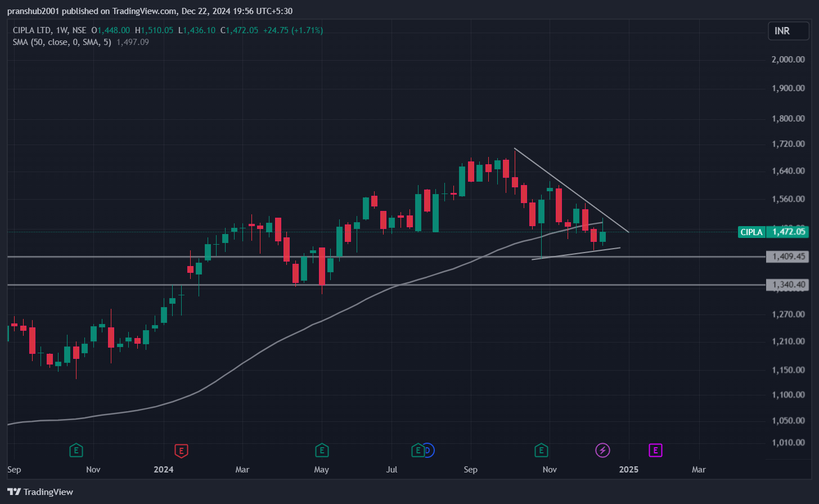
Task: Click the Mar label between 2024 and May
Action: pos(242,470)
